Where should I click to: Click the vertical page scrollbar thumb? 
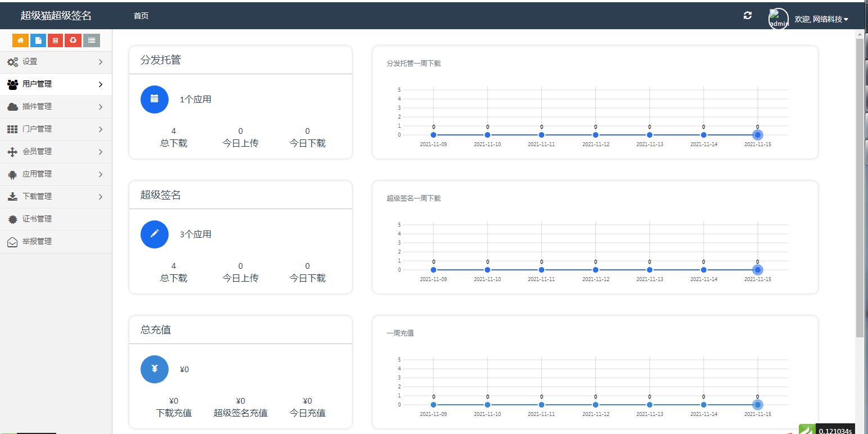[860, 186]
